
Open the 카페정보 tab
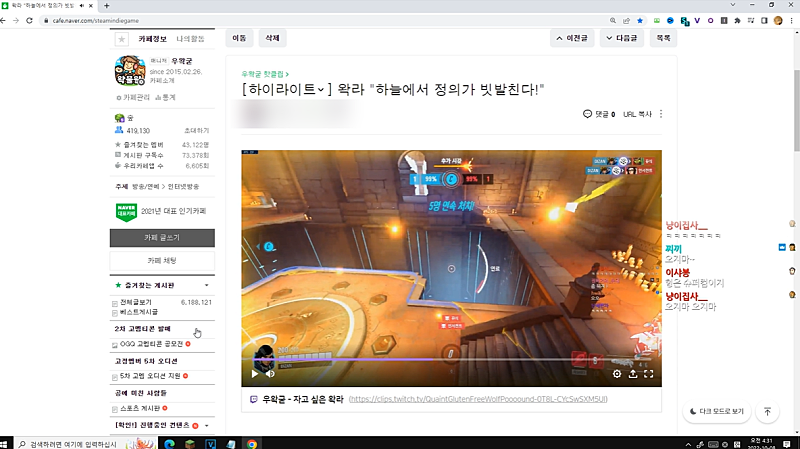(x=153, y=39)
